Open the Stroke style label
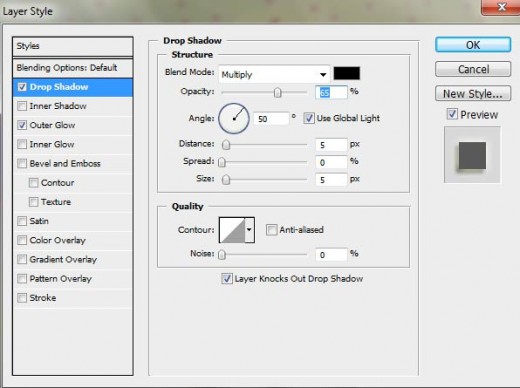The height and width of the screenshot is (388, 520). (43, 298)
